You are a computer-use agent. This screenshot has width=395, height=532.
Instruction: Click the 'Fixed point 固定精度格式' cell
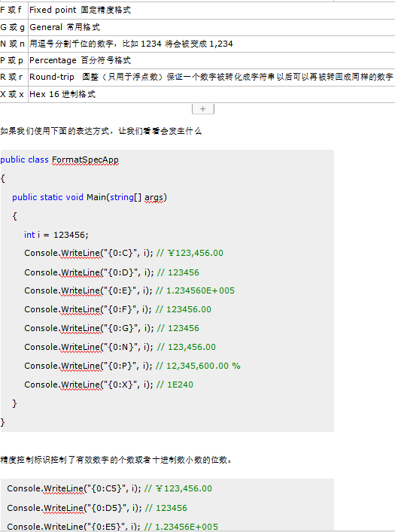click(x=211, y=11)
